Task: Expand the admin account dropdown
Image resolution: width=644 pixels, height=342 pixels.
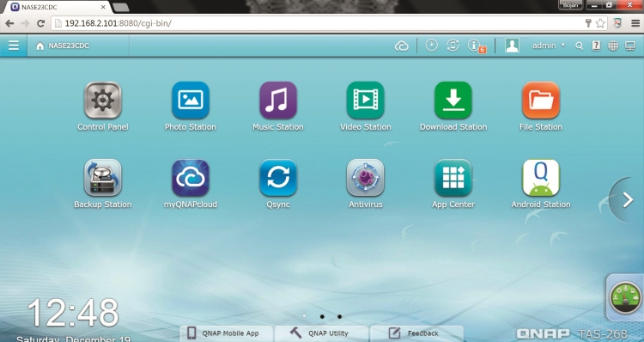Action: pyautogui.click(x=549, y=46)
